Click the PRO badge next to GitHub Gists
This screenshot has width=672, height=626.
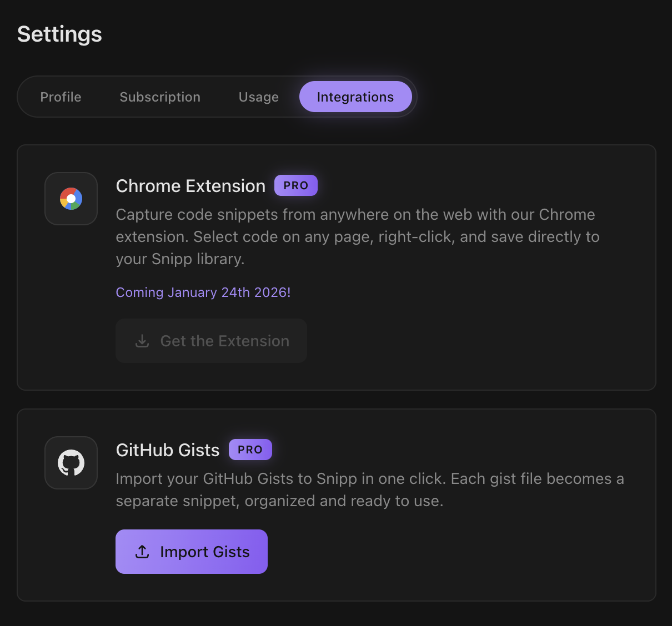click(x=250, y=450)
